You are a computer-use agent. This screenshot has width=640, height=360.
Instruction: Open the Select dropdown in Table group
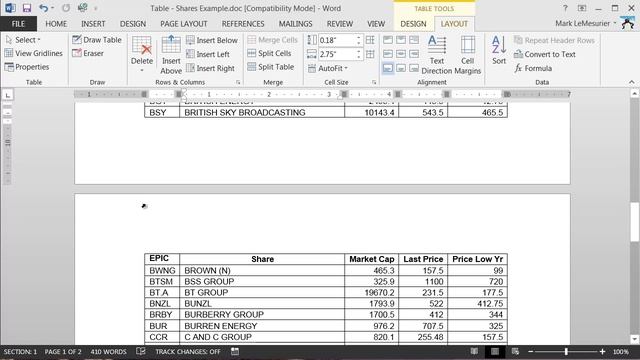(23, 40)
